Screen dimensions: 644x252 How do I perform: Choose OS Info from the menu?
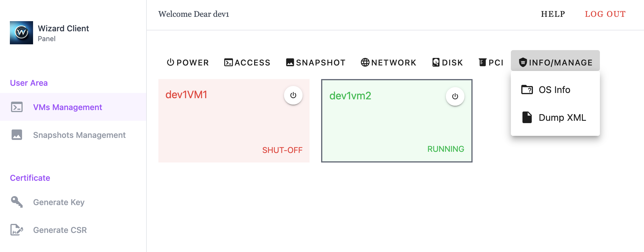[x=554, y=90]
